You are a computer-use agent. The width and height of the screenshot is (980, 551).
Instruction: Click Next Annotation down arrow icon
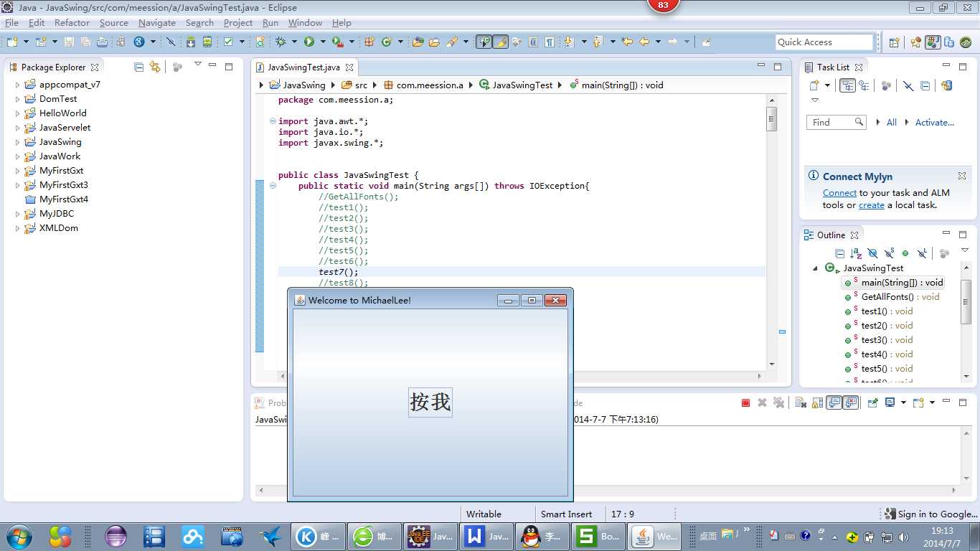569,42
